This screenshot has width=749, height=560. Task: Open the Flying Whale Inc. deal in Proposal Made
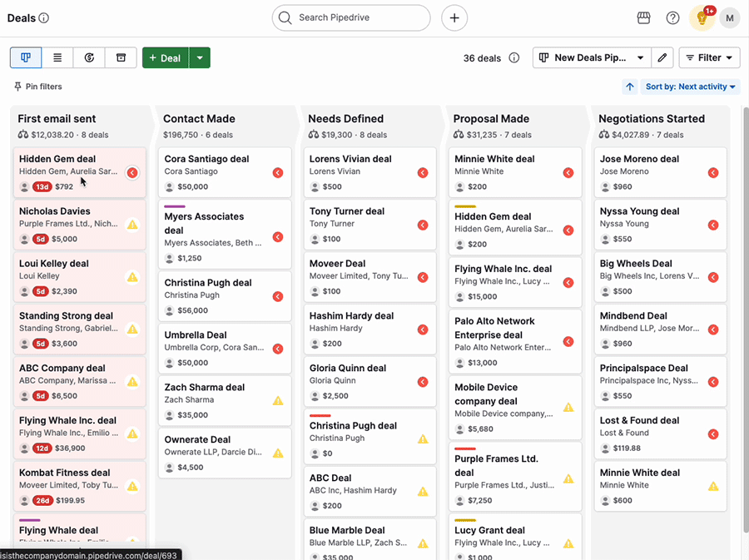pyautogui.click(x=515, y=282)
